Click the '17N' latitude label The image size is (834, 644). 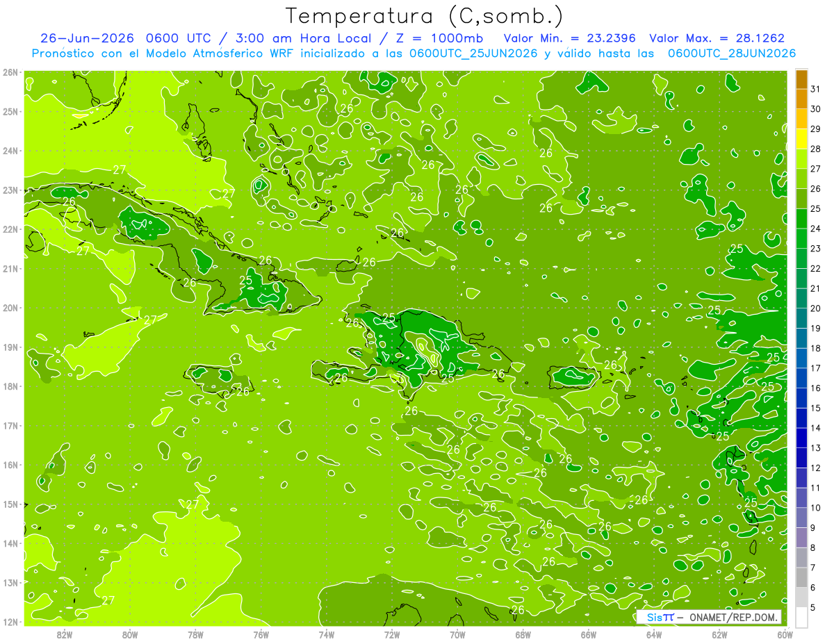tap(10, 425)
